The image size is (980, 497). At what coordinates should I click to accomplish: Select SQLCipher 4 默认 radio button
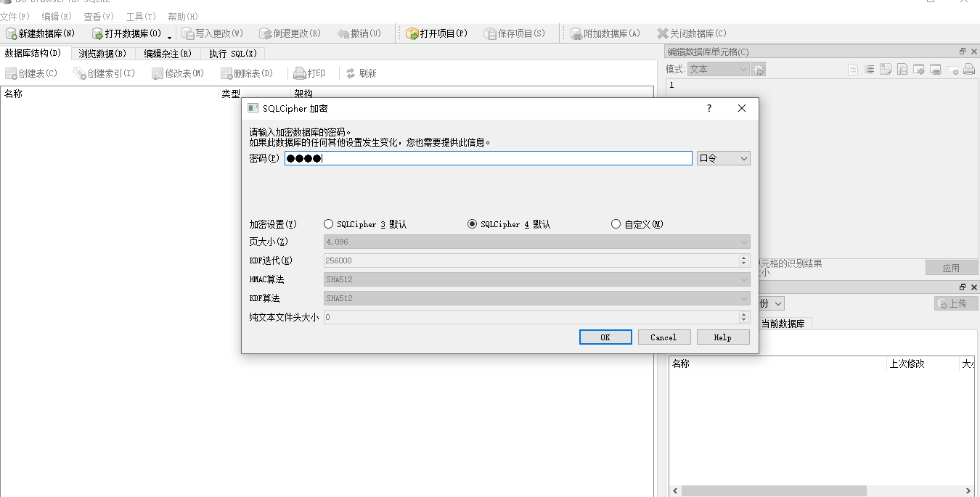point(509,224)
